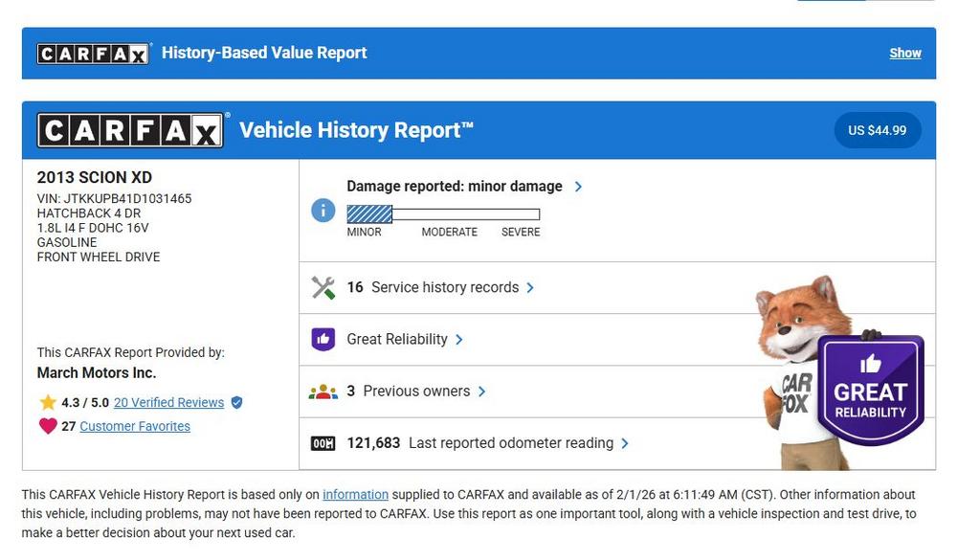This screenshot has width=980, height=560.
Task: Expand last reported odometer reading chevron
Action: (625, 443)
